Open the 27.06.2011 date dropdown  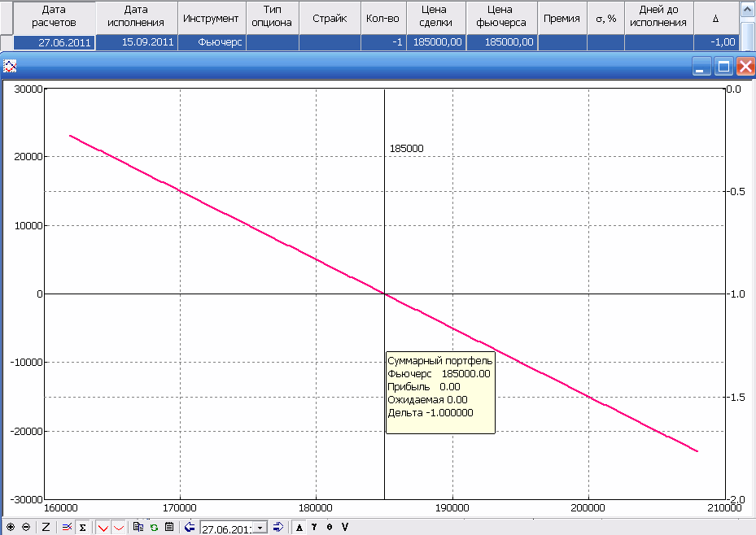tap(260, 528)
